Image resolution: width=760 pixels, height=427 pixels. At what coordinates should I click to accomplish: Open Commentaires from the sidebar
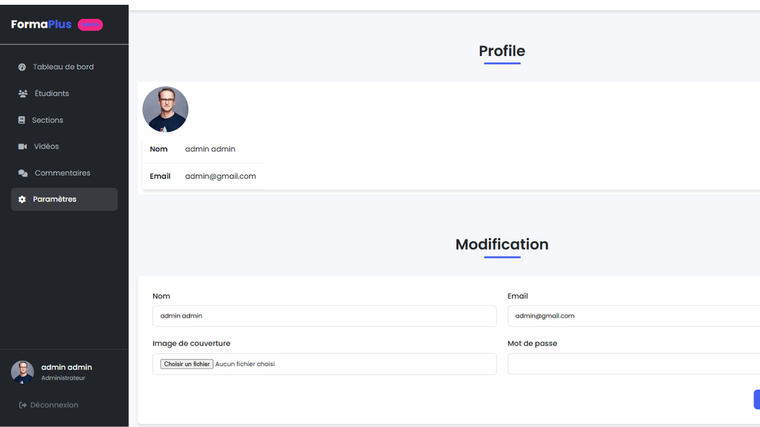[x=62, y=173]
